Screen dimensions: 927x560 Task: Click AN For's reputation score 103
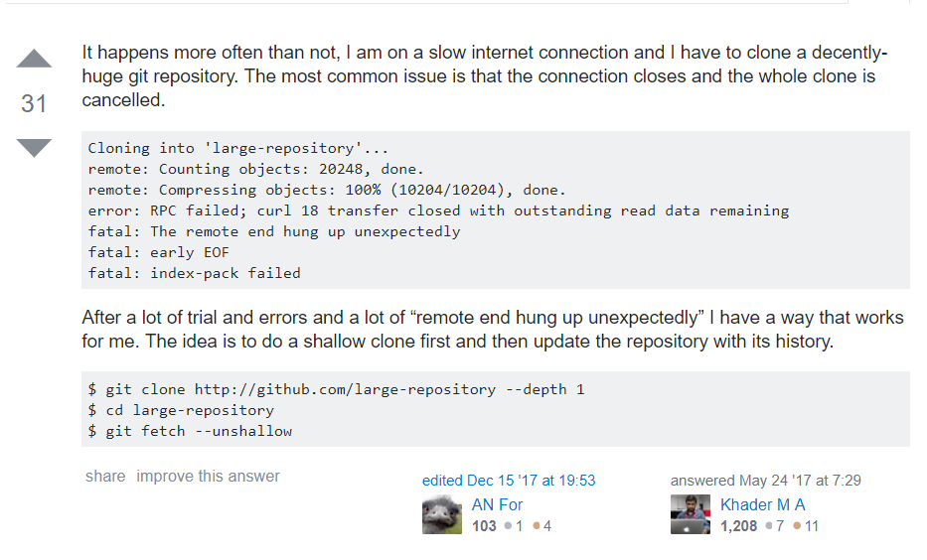point(484,526)
